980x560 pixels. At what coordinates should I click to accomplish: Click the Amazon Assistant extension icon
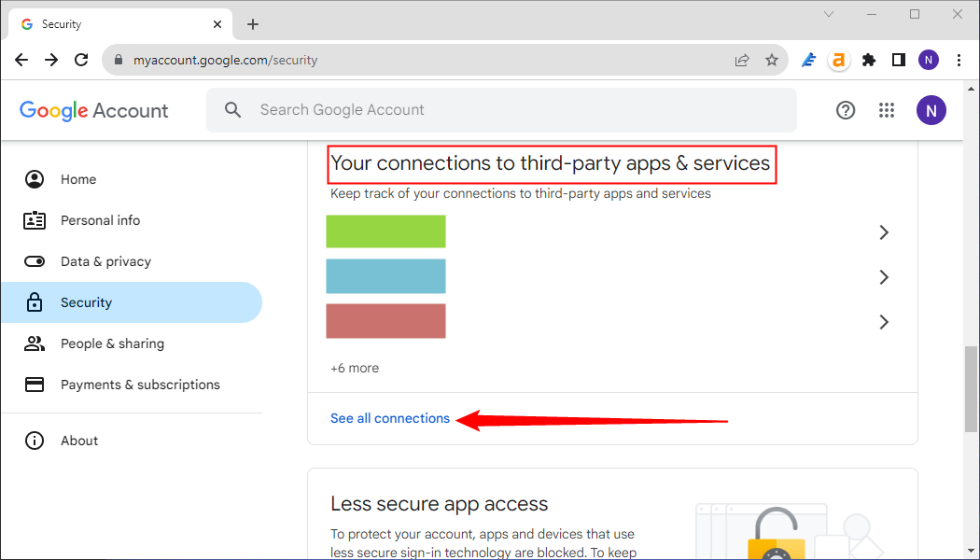click(839, 61)
